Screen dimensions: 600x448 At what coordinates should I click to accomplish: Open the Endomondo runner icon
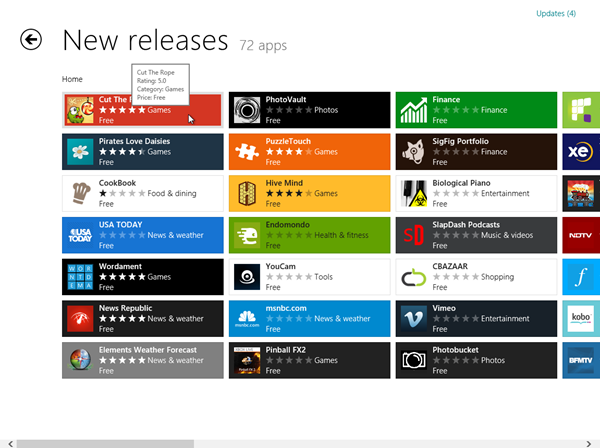click(247, 235)
